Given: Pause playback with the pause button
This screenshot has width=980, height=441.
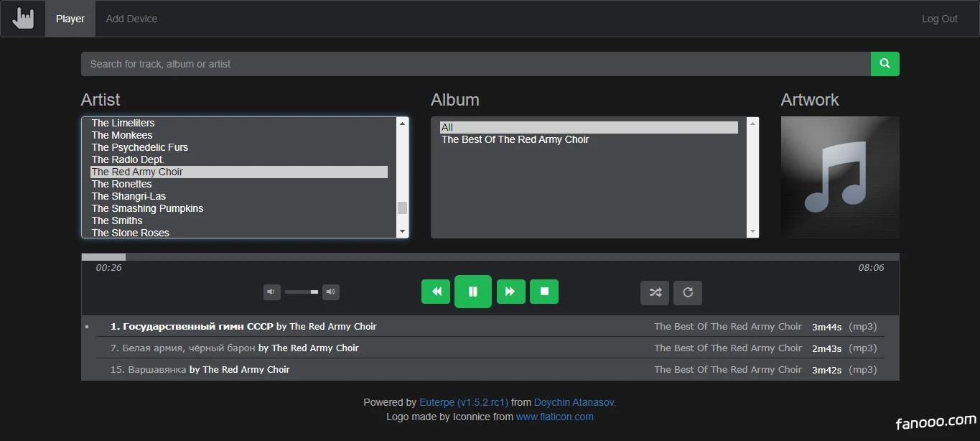Looking at the screenshot, I should click(473, 292).
